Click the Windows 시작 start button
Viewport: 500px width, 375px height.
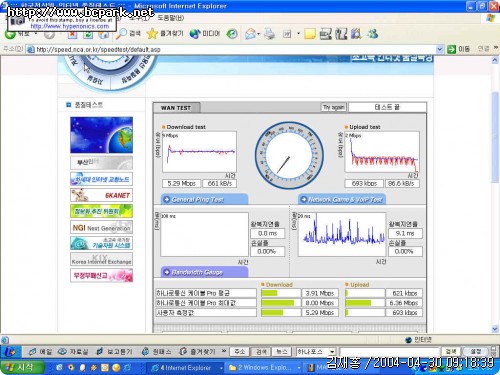coord(22,367)
